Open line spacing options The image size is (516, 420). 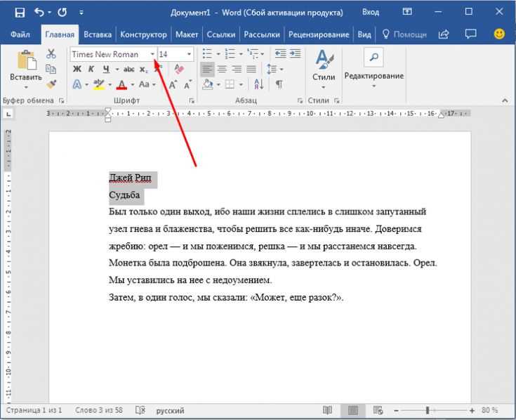[x=274, y=69]
